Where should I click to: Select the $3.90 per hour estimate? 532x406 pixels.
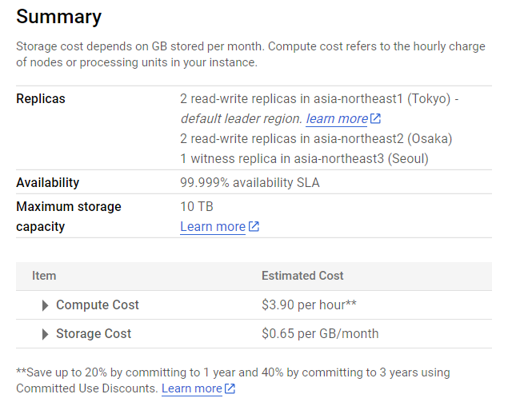pos(309,305)
